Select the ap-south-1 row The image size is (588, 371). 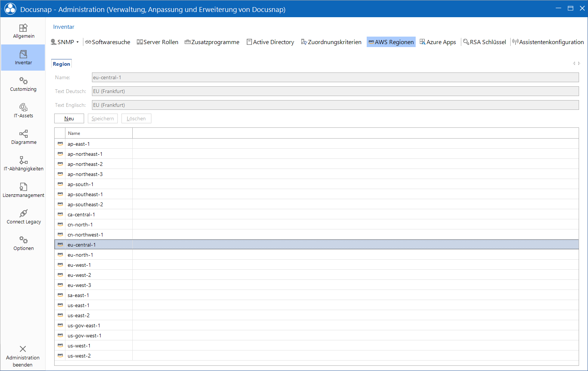tap(317, 184)
